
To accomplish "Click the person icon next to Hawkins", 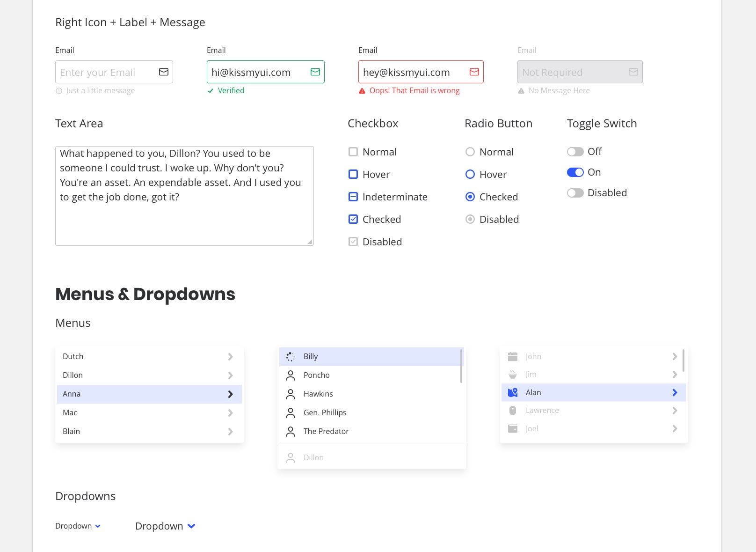I will (x=291, y=394).
